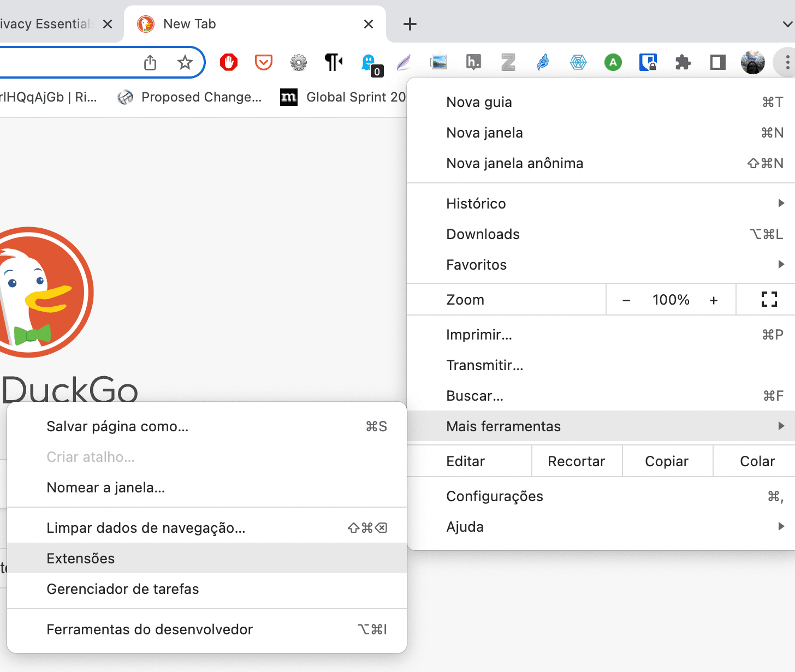Click the green circle 'A' extension icon
The height and width of the screenshot is (672, 795).
(613, 62)
